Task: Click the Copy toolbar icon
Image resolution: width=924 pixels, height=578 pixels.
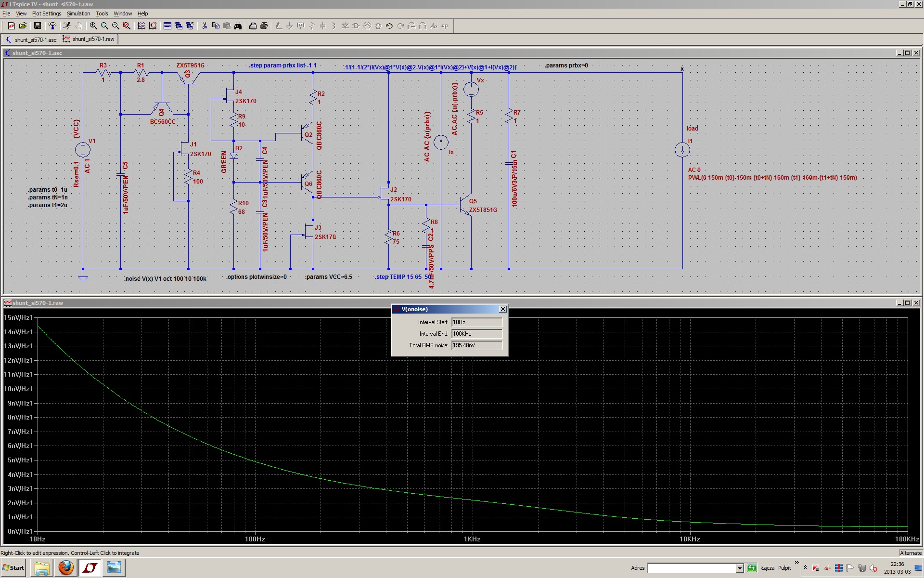Action: (216, 26)
